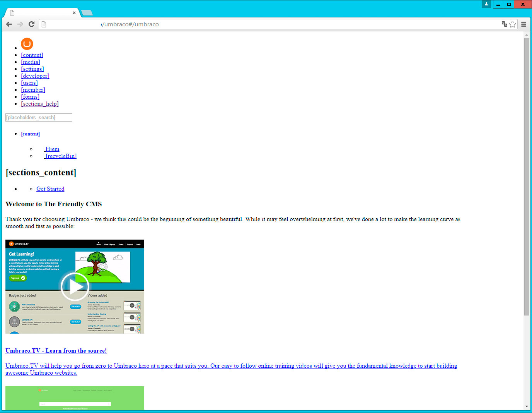532x413 pixels.
Task: Open the Chrome hamburger menu
Action: (x=523, y=24)
